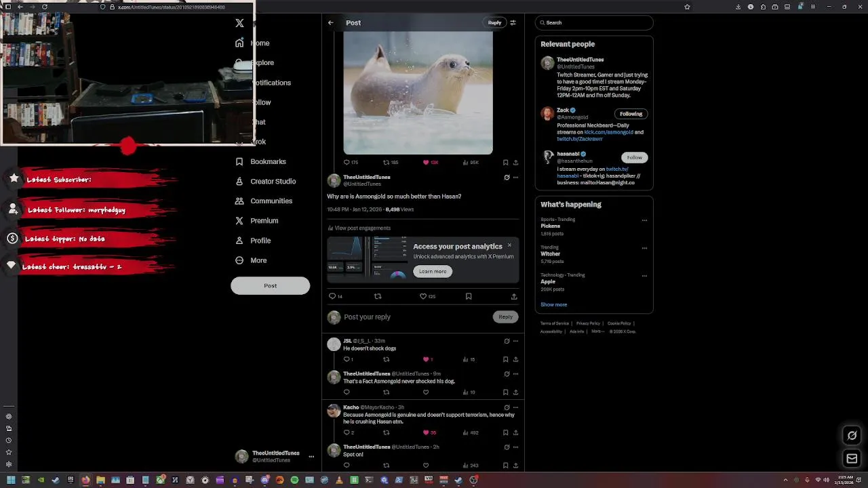Open the account switcher menu beside TheeUntitledTunes

pyautogui.click(x=311, y=457)
